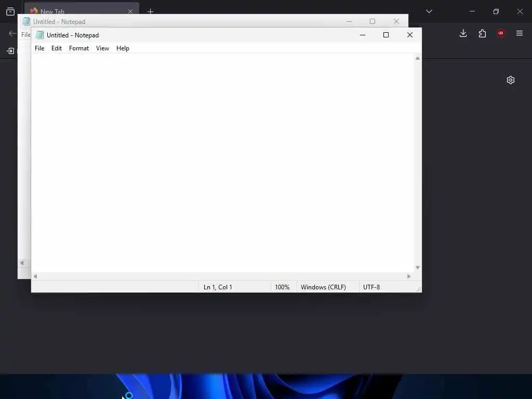
Task: Open the new tab page settings gear
Action: tap(511, 80)
